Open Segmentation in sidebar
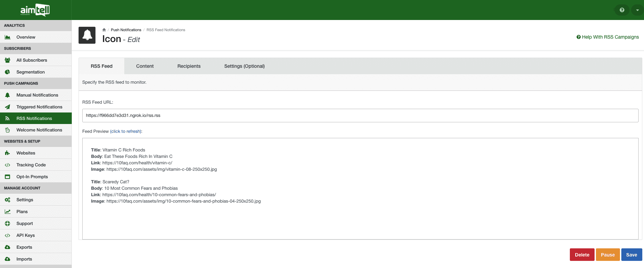Screen dimensions: 644x268 click(30, 72)
